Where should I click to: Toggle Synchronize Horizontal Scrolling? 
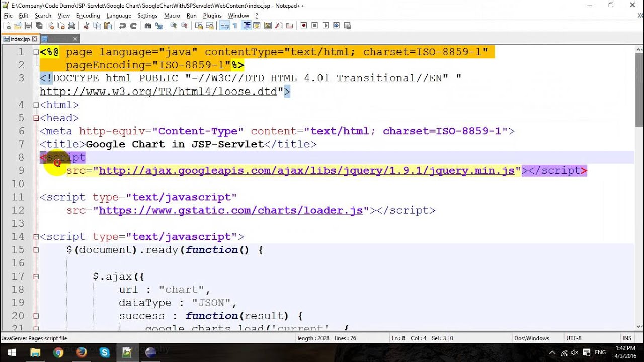pyautogui.click(x=210, y=26)
